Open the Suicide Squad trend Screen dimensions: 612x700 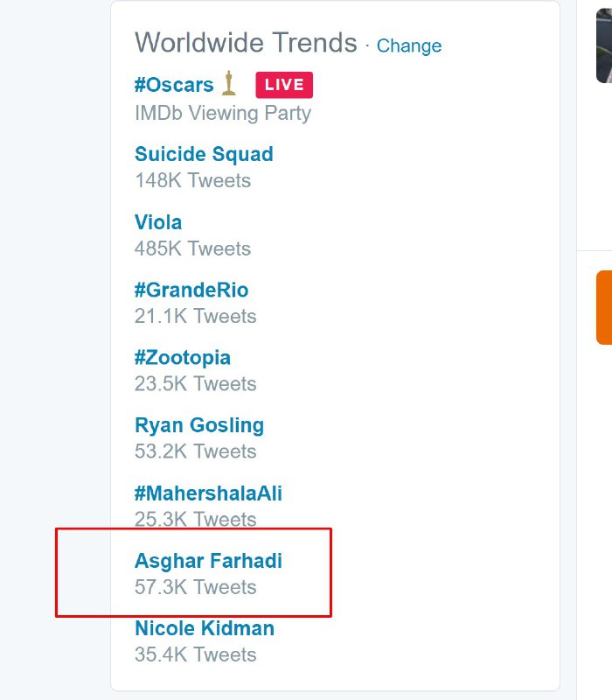tap(204, 154)
